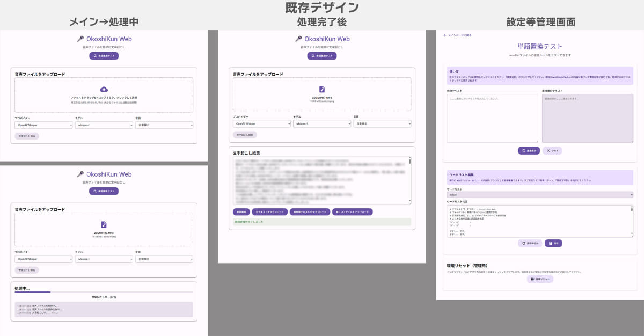Click the 置換後のテキスト output box
644x336 pixels.
coord(588,119)
